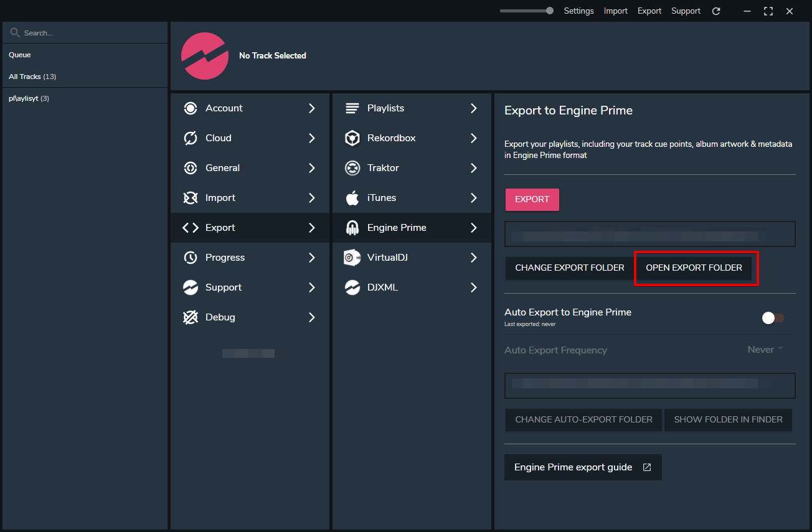Click the Support category logo icon
Image resolution: width=812 pixels, height=532 pixels.
[x=191, y=287]
